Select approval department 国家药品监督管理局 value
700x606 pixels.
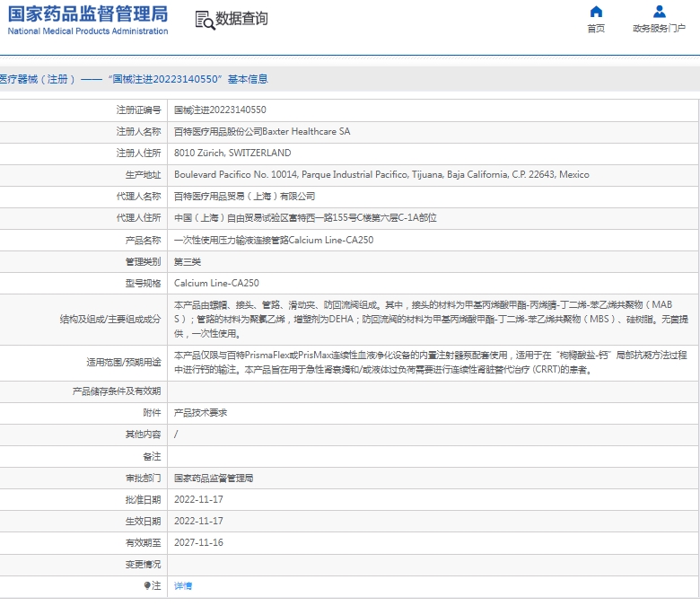click(214, 479)
